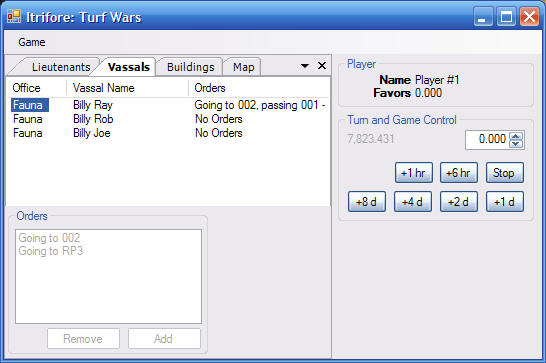Advance the game by +2 d
Screen dimensions: 546x363
point(459,201)
